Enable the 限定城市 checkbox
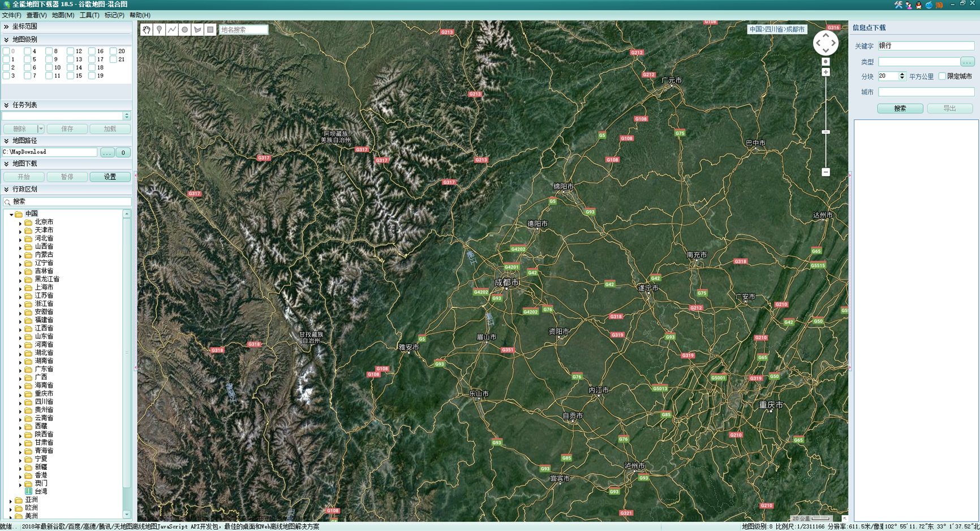The image size is (980, 531). tap(942, 76)
